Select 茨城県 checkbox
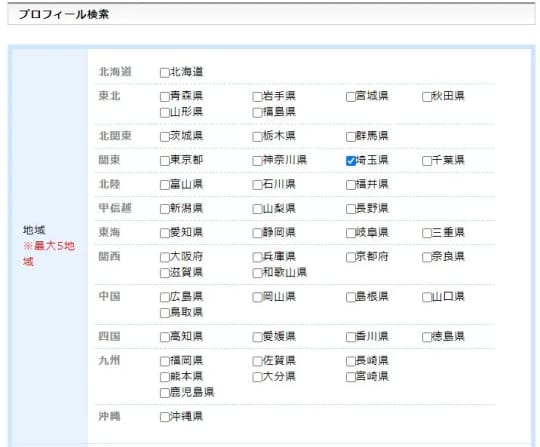Image resolution: width=540 pixels, height=447 pixels. click(165, 137)
